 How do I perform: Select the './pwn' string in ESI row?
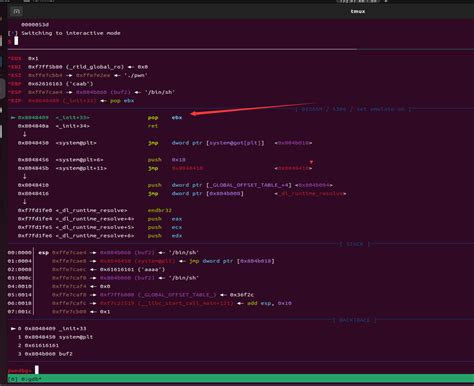click(135, 75)
